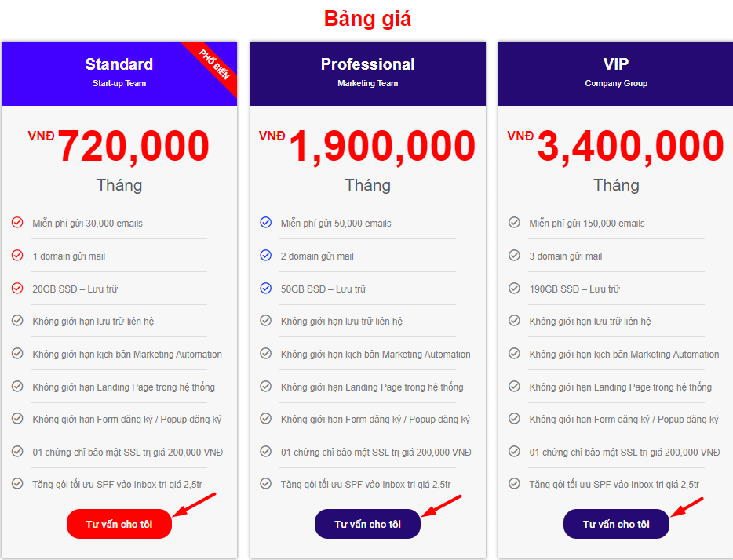
Task: Click the gray checkmark beside "Miễn phí gửi 150,000 emails"
Action: (x=514, y=222)
